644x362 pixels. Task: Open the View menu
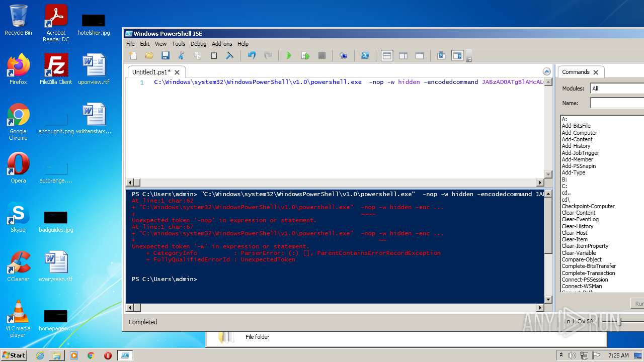160,44
